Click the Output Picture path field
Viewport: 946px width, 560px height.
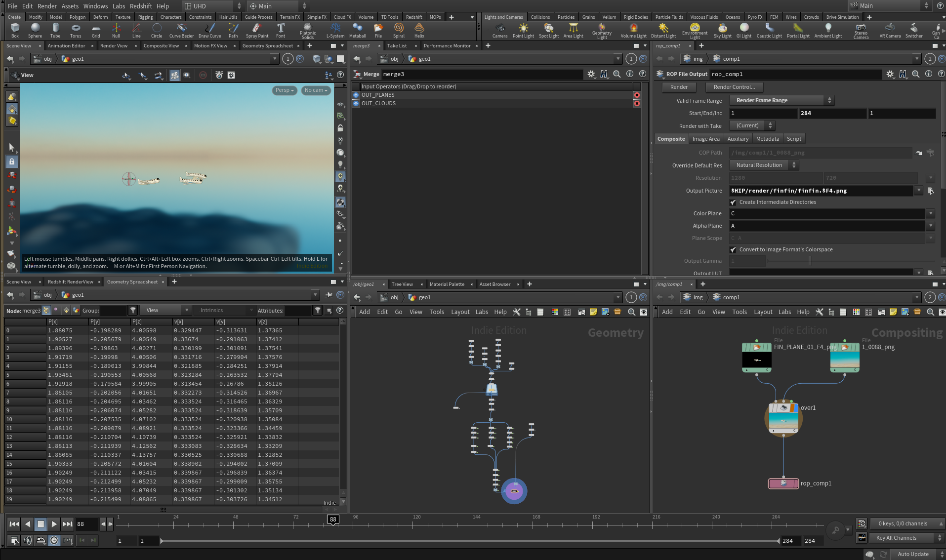coord(821,191)
